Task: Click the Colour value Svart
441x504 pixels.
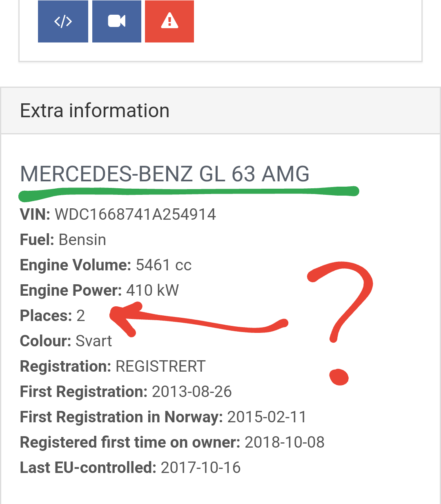Action: (x=94, y=341)
